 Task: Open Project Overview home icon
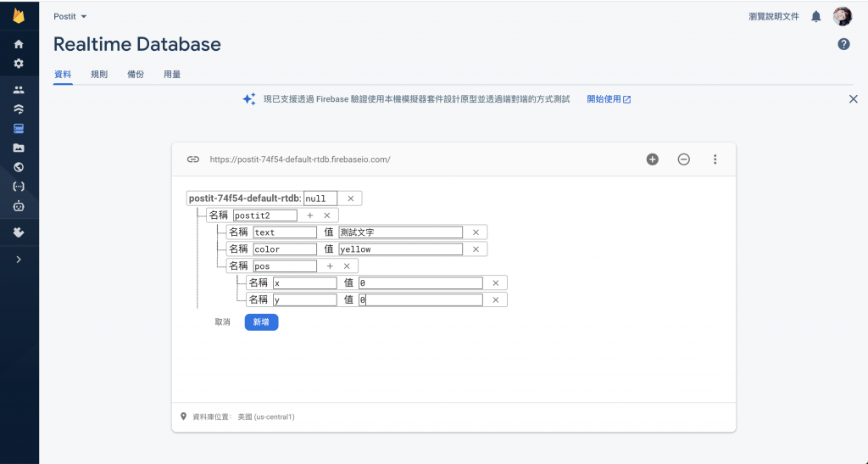coord(19,44)
